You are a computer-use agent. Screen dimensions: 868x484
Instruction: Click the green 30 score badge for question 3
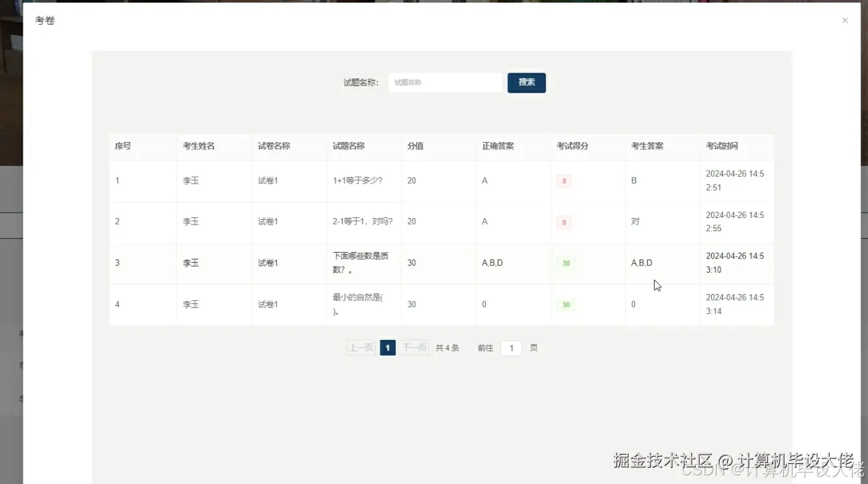[566, 263]
